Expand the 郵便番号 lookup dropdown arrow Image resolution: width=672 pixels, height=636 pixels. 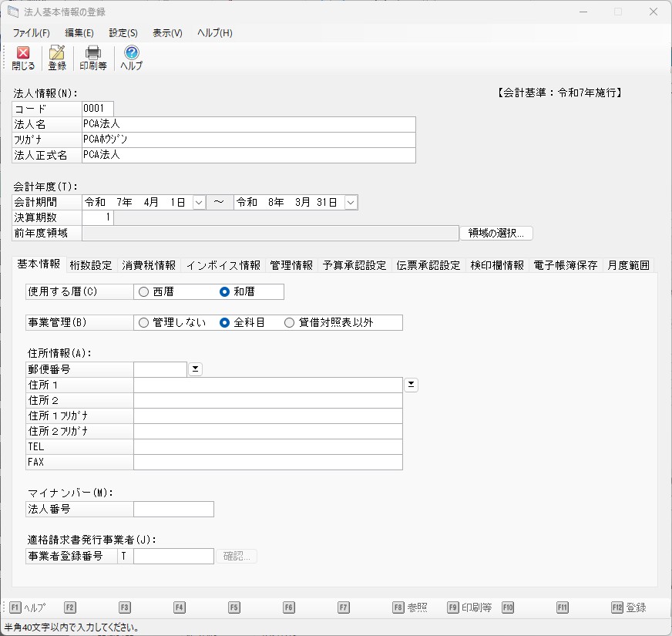click(196, 369)
